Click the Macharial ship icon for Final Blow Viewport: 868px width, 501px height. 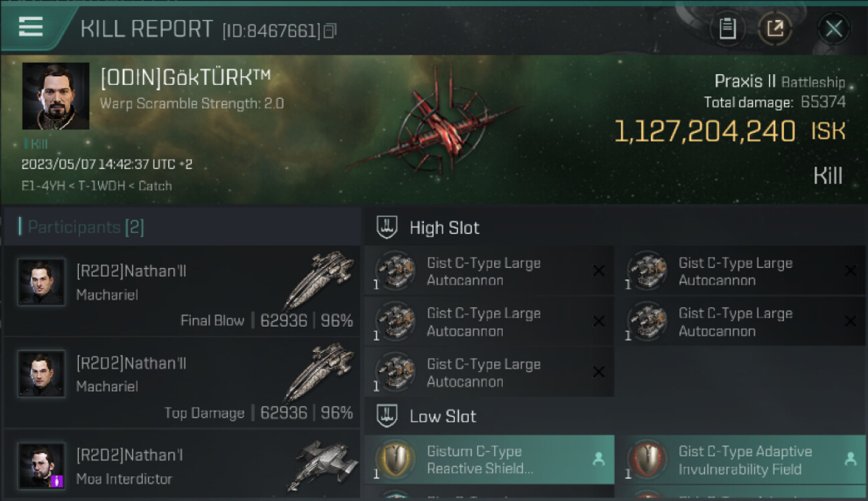[x=318, y=279]
